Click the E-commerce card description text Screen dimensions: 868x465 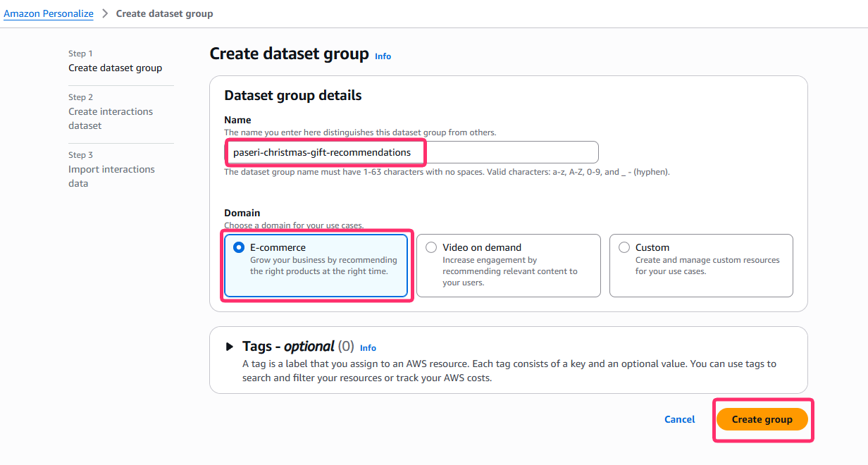(323, 266)
